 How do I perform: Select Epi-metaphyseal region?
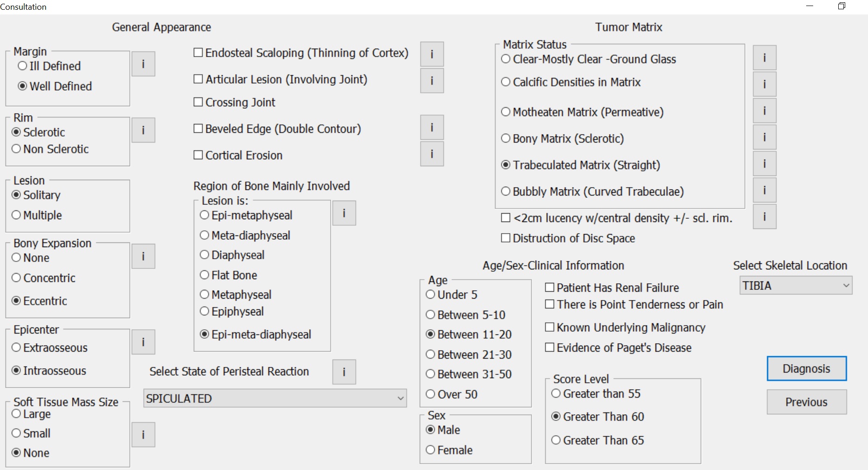246,215
